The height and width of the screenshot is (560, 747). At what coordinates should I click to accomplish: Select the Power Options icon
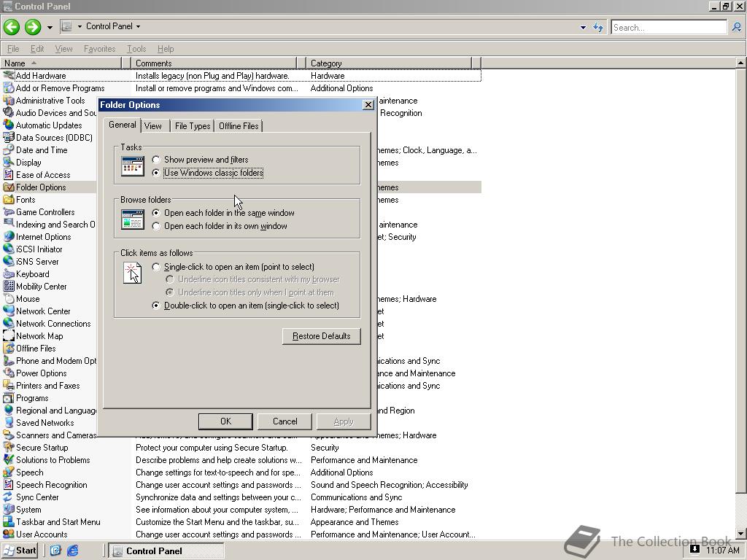pos(9,373)
